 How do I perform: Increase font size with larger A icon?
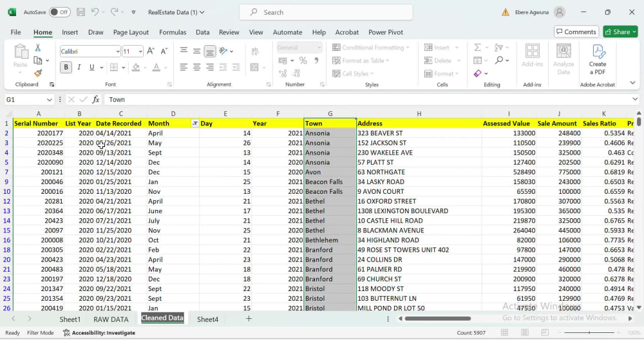coord(151,51)
